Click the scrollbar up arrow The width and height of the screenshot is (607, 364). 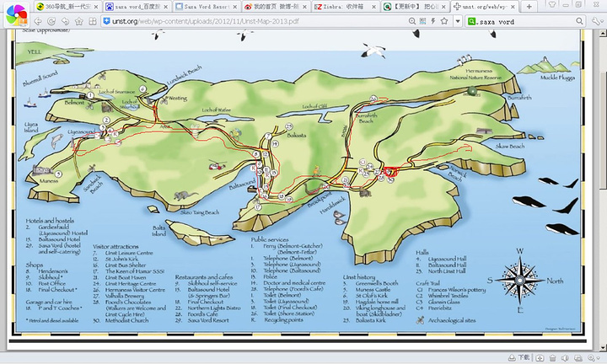[x=601, y=33]
